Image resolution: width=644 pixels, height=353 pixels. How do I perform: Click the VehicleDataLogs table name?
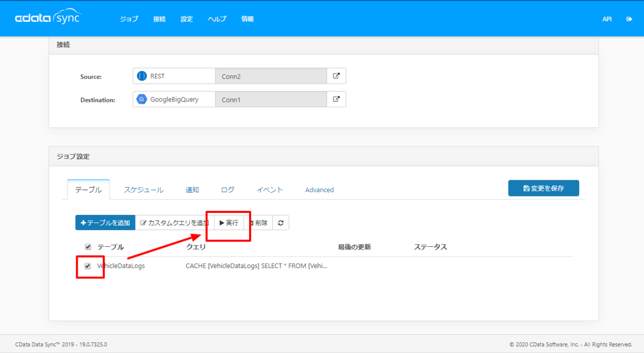coord(121,266)
